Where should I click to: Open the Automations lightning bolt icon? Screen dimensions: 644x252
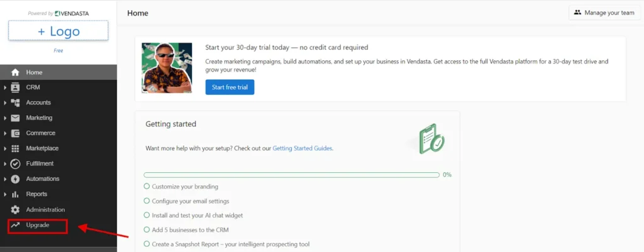pyautogui.click(x=15, y=179)
